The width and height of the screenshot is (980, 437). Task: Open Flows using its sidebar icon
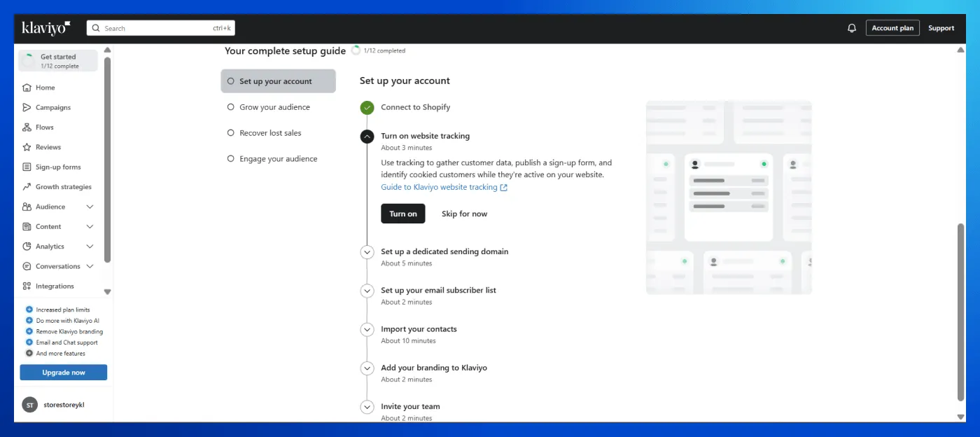27,127
